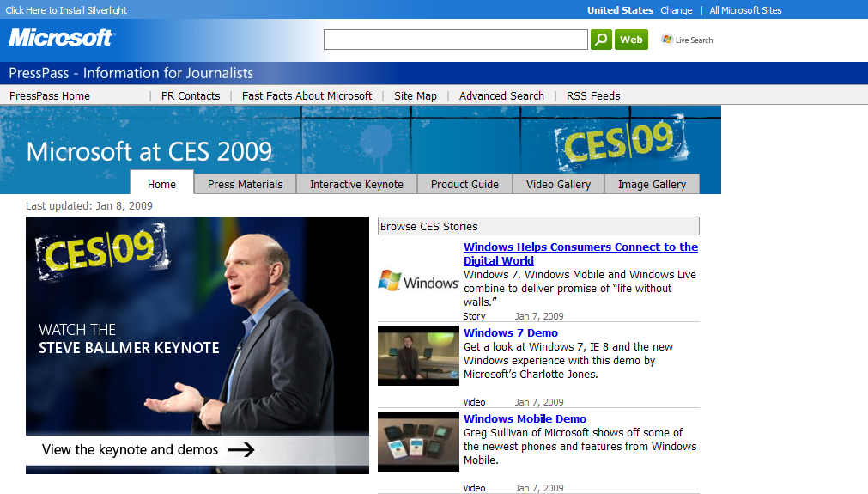Click the green Web search button
Image resolution: width=868 pixels, height=494 pixels.
[631, 40]
